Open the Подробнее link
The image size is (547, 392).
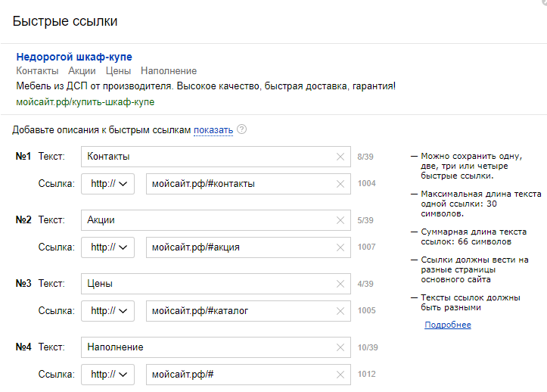448,325
